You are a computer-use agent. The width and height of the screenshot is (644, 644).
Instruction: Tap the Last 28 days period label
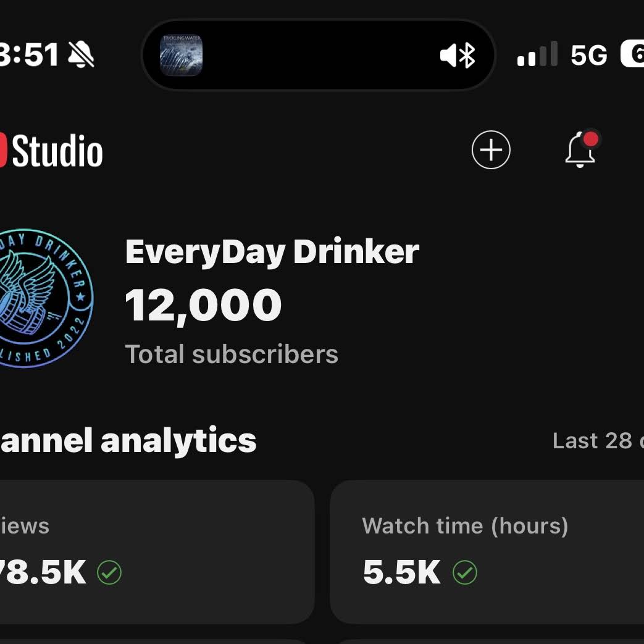(x=597, y=441)
